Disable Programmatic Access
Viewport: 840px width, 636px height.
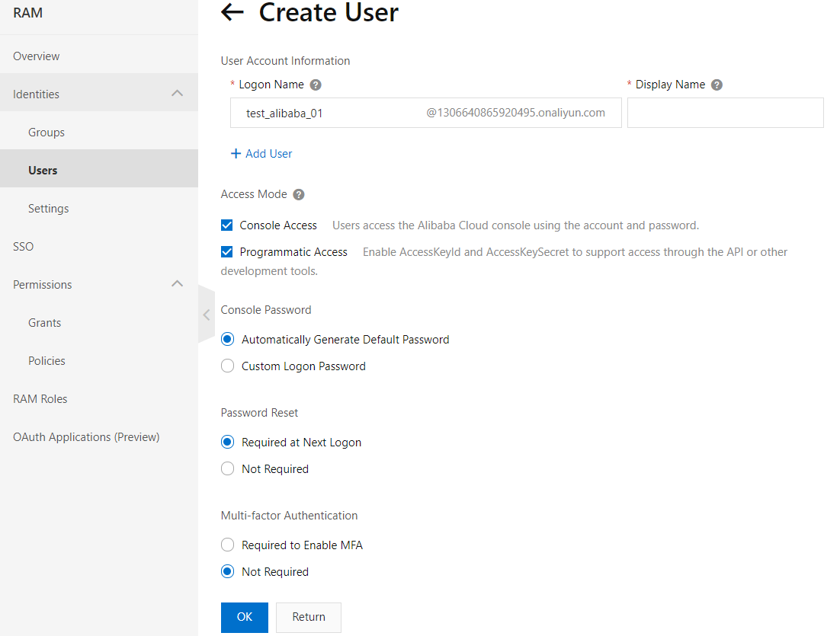(226, 251)
